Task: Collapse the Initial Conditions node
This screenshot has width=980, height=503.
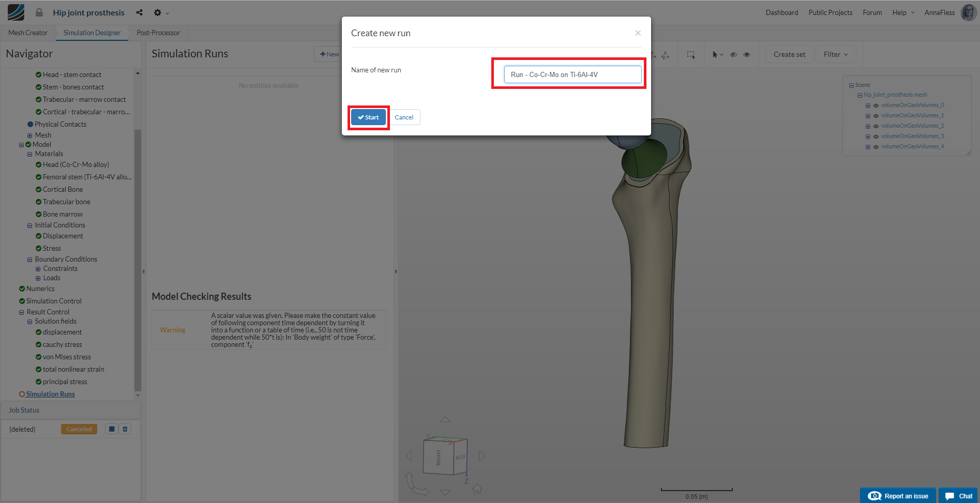Action: tap(29, 225)
